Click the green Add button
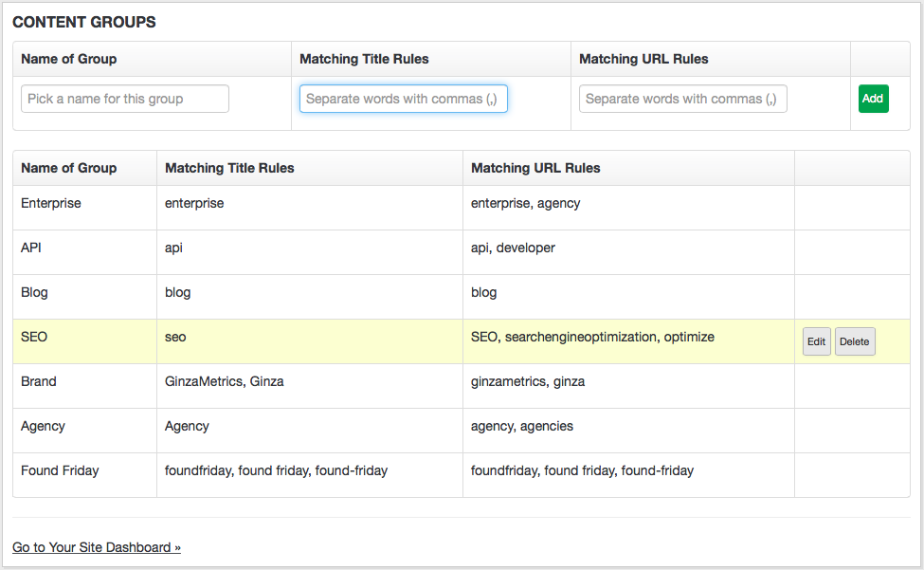This screenshot has height=570, width=924. (873, 99)
